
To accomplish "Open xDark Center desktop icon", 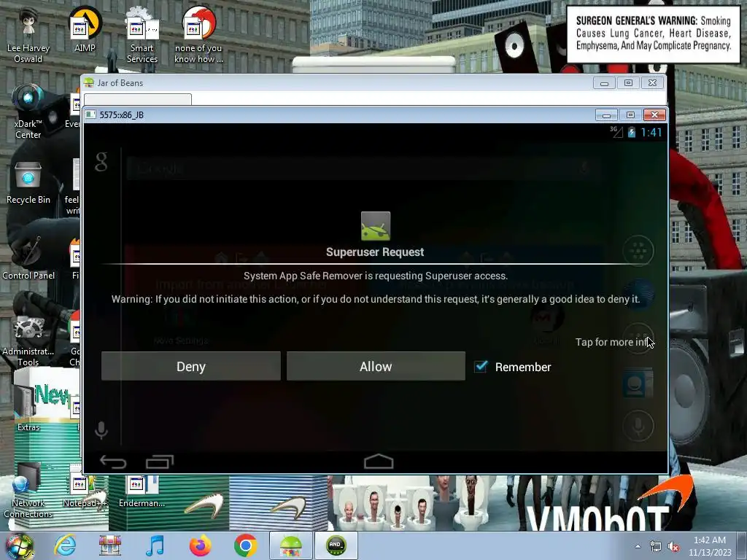I will pos(28,112).
